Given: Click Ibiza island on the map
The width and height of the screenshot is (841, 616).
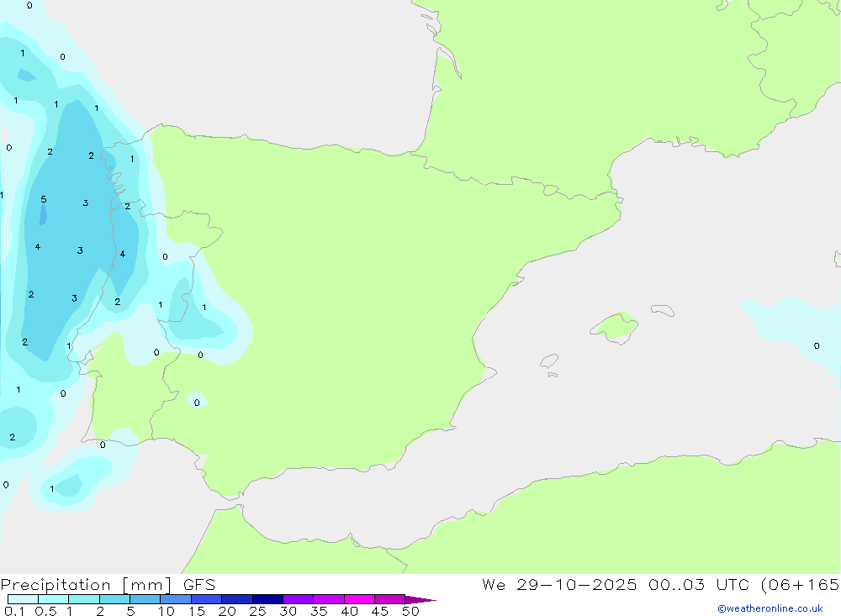Looking at the screenshot, I should pos(549,361).
